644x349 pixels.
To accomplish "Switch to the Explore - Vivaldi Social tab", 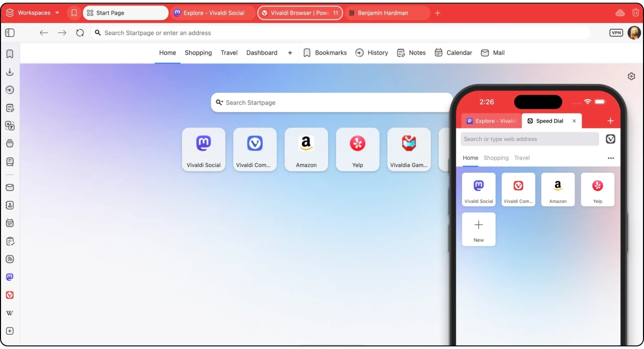I will (213, 13).
